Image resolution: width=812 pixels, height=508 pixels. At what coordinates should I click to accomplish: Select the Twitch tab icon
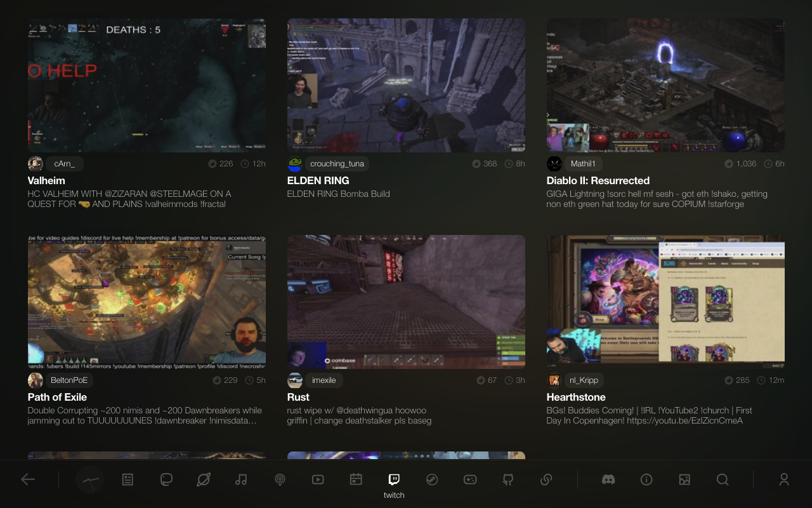click(x=394, y=479)
